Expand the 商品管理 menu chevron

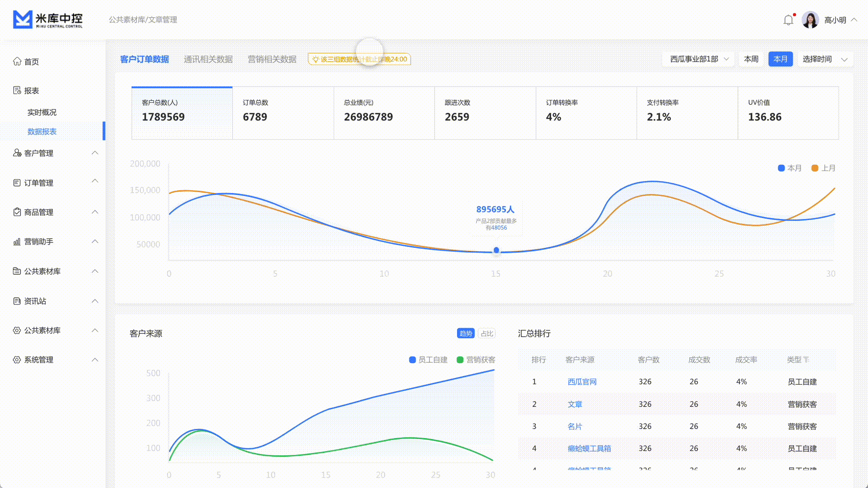tap(95, 212)
